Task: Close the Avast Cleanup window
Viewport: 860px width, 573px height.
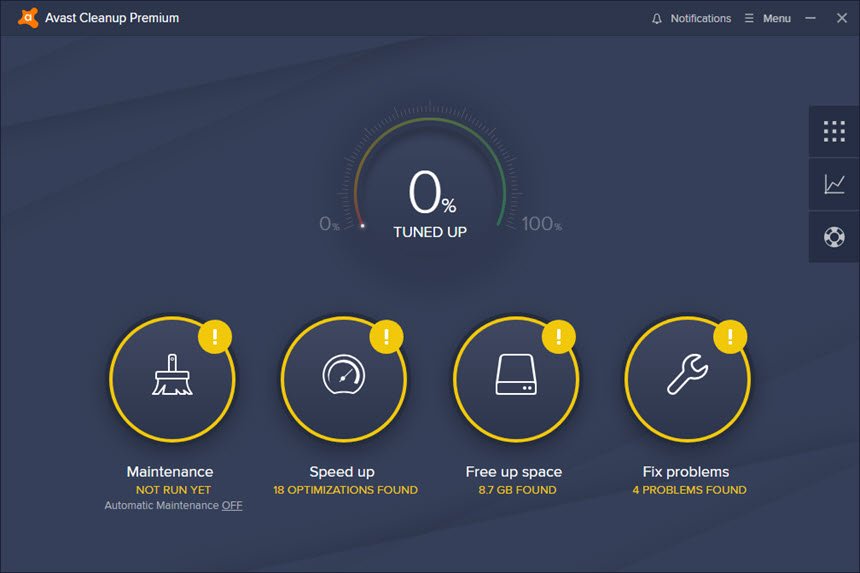Action: coord(842,18)
